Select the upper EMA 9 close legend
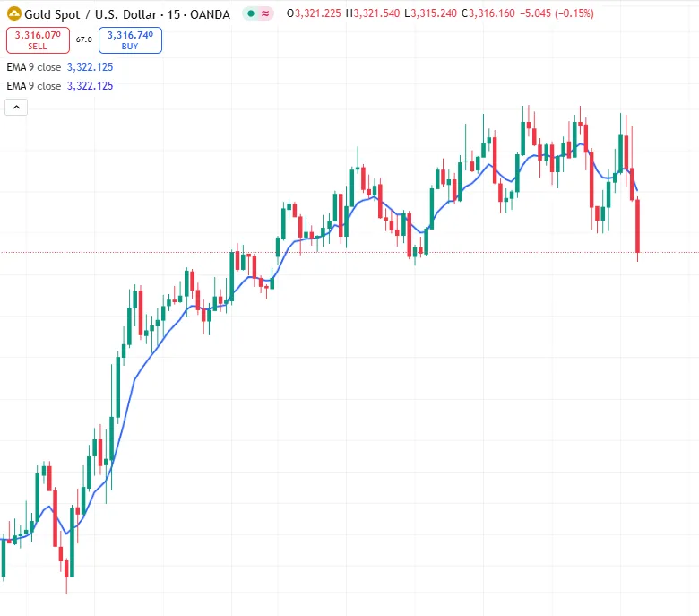The height and width of the screenshot is (616, 699). [x=34, y=67]
